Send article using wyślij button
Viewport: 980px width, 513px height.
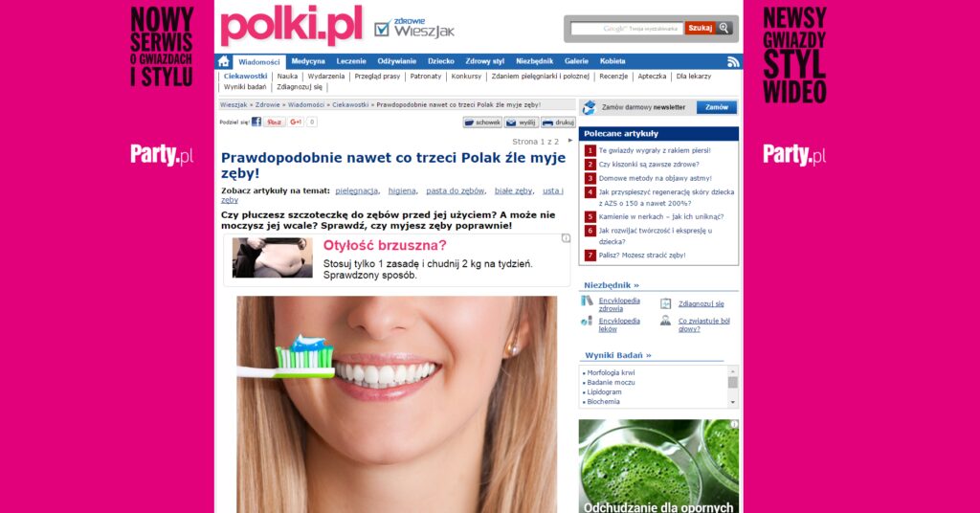[x=522, y=123]
